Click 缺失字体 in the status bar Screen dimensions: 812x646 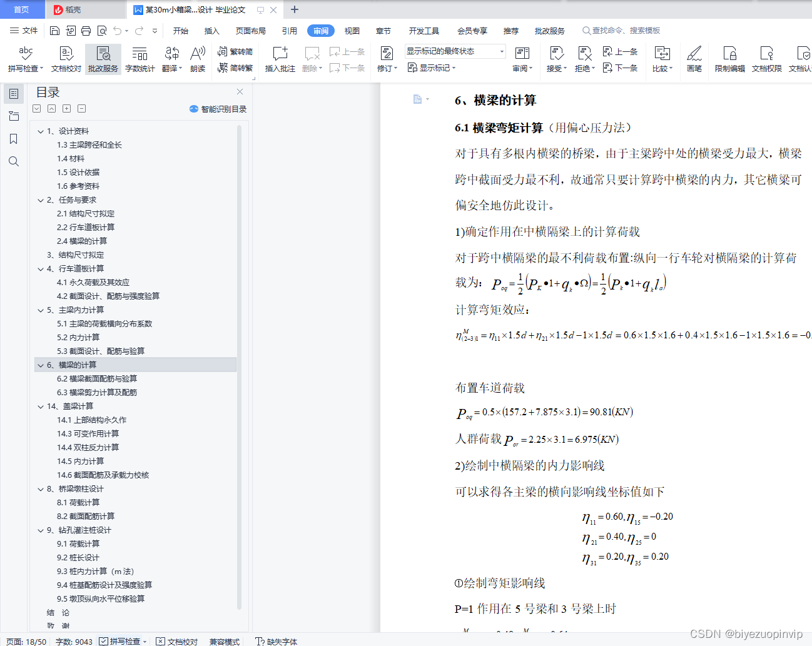(277, 641)
